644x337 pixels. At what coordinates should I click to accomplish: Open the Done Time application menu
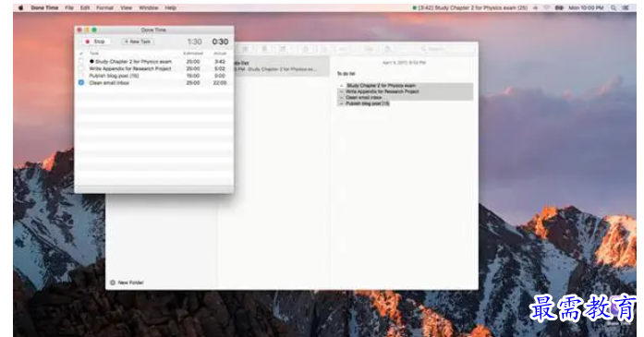44,7
